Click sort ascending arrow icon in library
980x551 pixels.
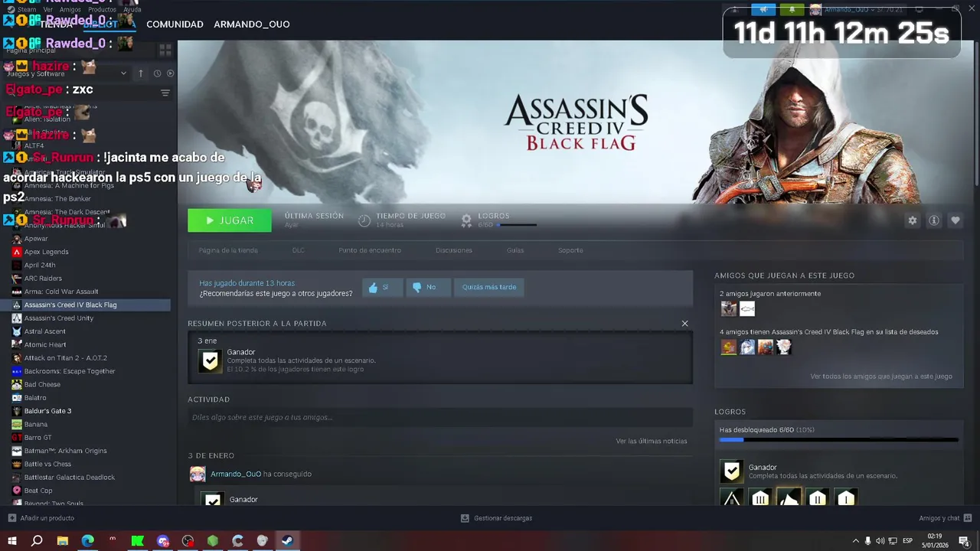[x=141, y=73]
